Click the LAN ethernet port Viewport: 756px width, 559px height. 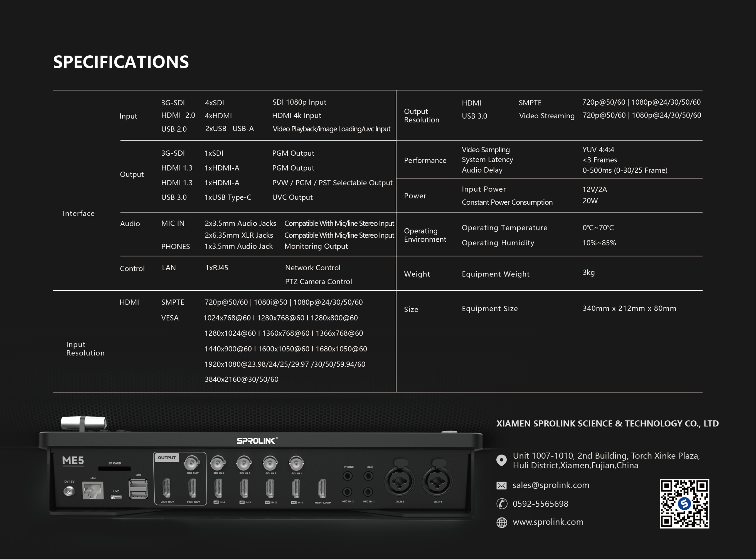(93, 491)
